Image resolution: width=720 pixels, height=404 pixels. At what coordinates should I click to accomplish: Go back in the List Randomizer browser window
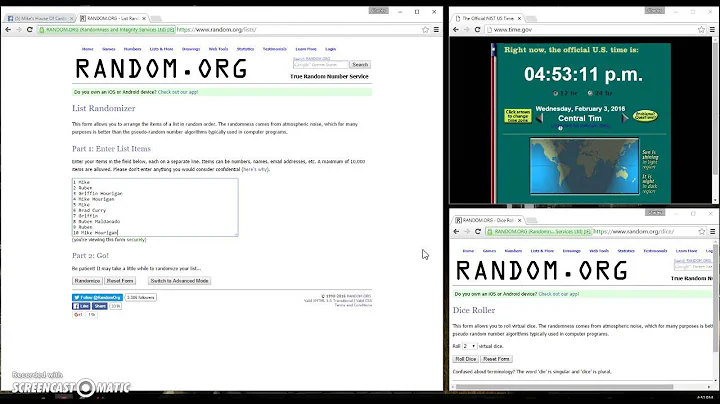(x=8, y=29)
